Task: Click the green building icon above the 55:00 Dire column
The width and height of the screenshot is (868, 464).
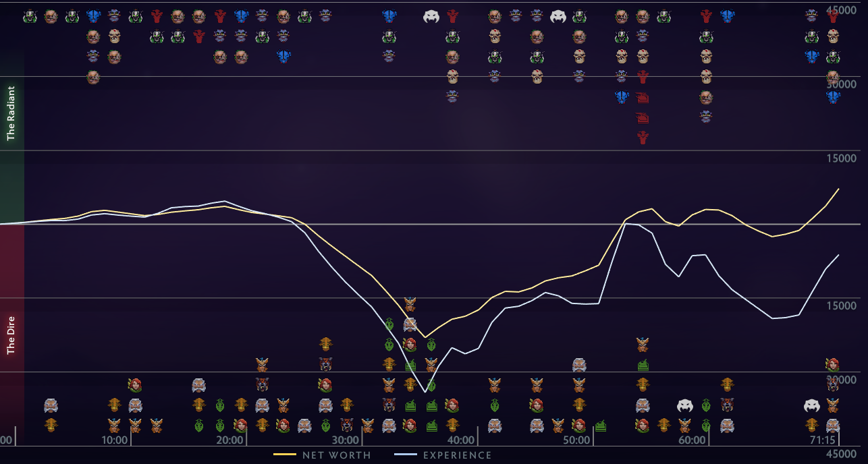Action: (x=643, y=365)
